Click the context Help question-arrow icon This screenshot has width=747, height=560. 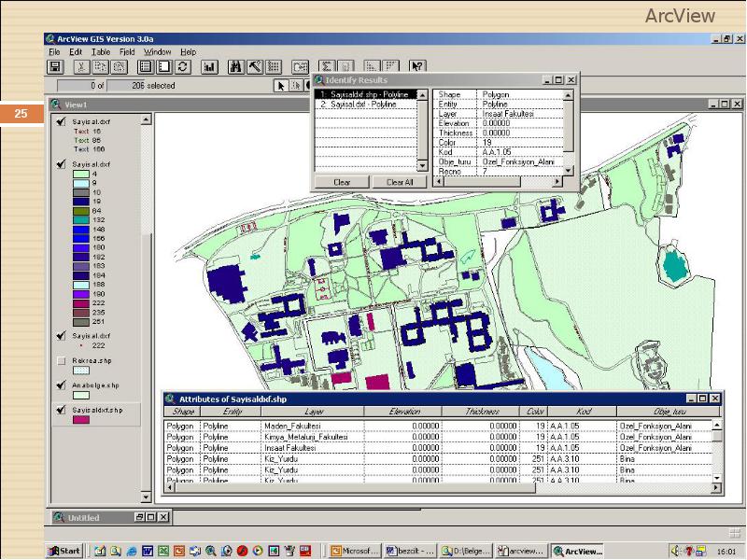[x=416, y=67]
